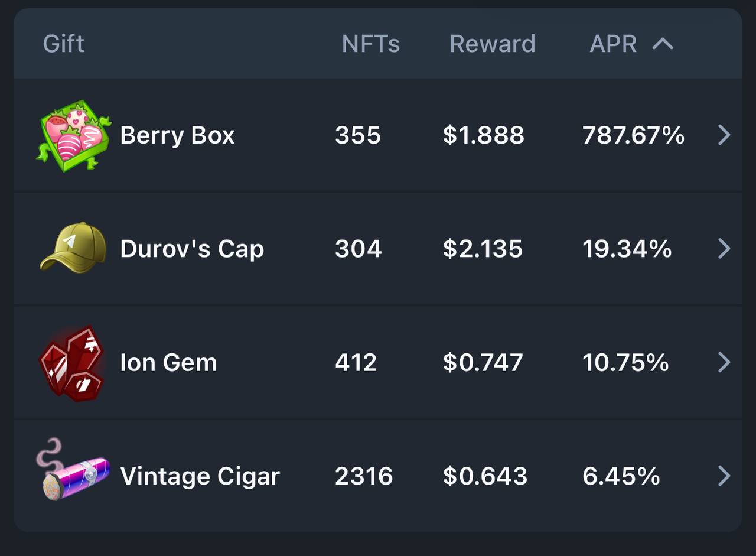Open the Ion Gem gift name

[168, 362]
